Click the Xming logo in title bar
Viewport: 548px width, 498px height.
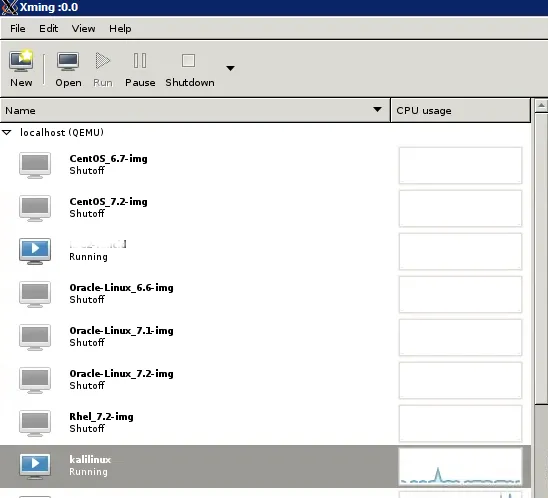tap(9, 7)
